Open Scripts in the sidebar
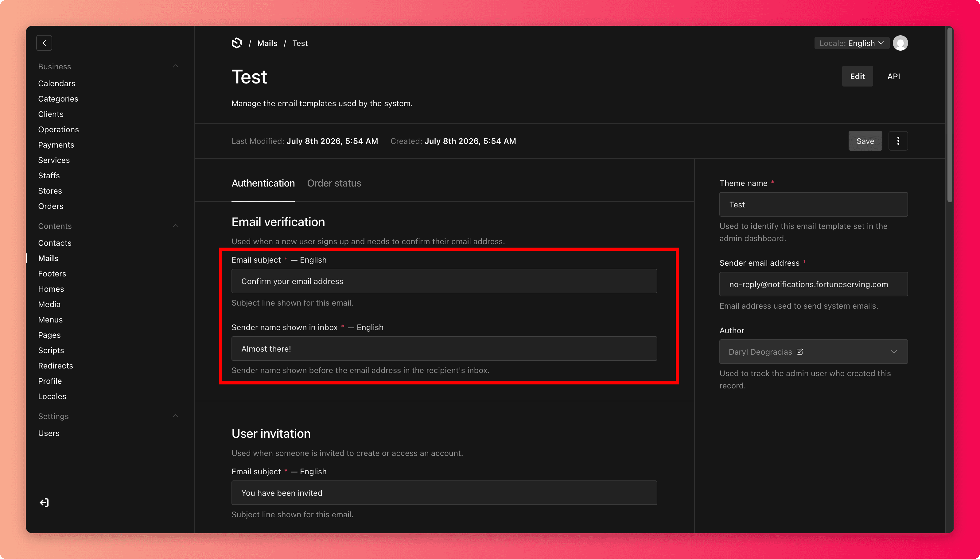980x559 pixels. 51,351
